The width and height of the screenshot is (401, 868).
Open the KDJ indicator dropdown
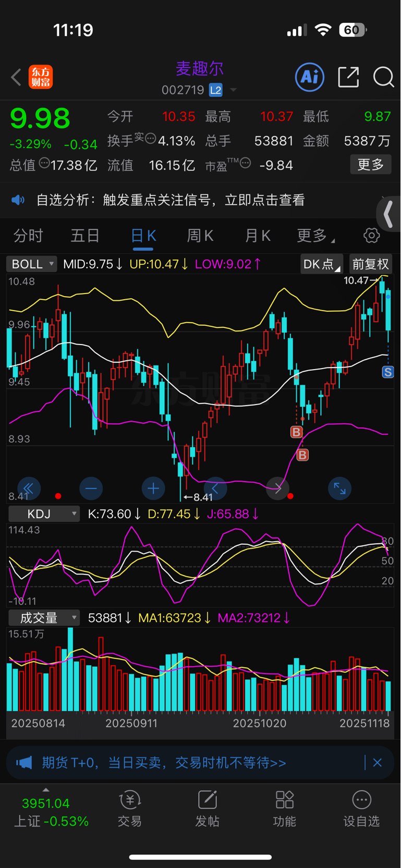(44, 514)
